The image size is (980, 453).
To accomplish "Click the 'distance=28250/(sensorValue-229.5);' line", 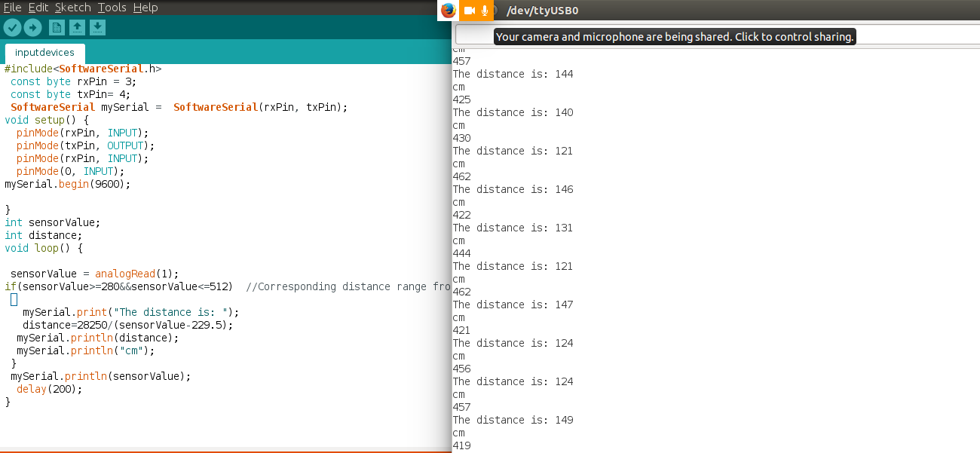I will 128,325.
